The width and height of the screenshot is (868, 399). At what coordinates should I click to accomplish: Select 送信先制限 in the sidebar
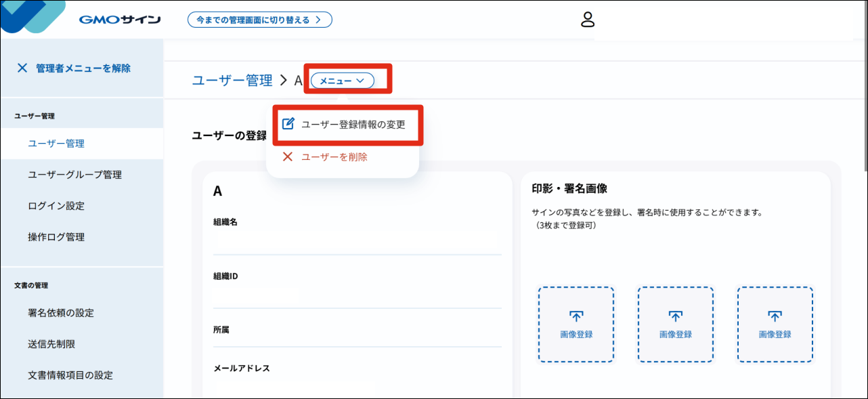(x=51, y=344)
